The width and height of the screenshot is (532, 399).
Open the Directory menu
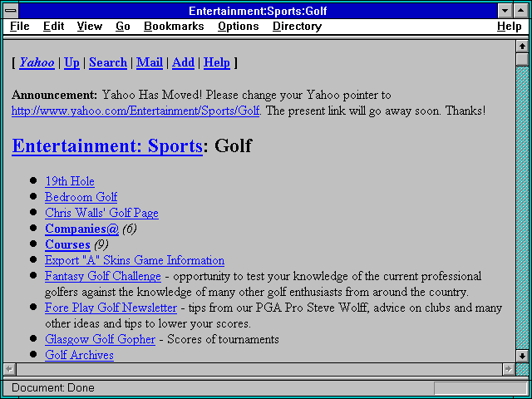(298, 27)
